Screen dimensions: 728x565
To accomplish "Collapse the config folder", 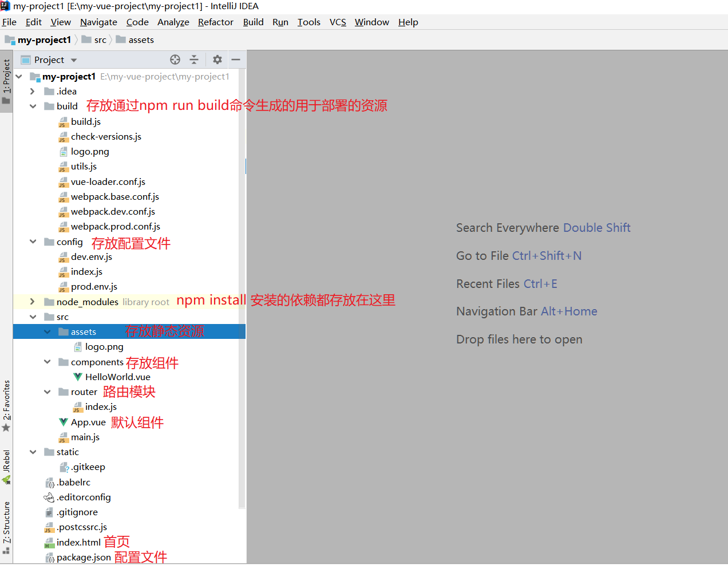I will pos(33,242).
